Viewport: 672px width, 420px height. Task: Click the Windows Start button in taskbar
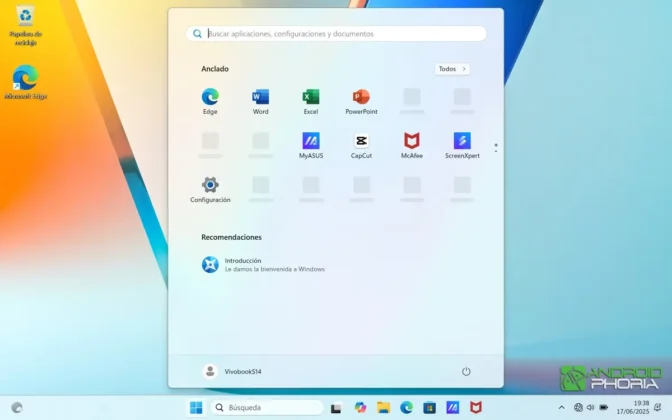click(196, 408)
